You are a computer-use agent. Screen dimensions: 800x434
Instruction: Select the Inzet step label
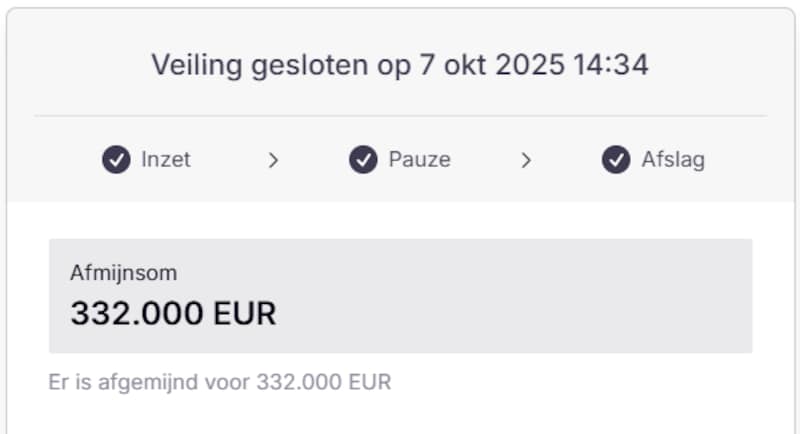166,160
